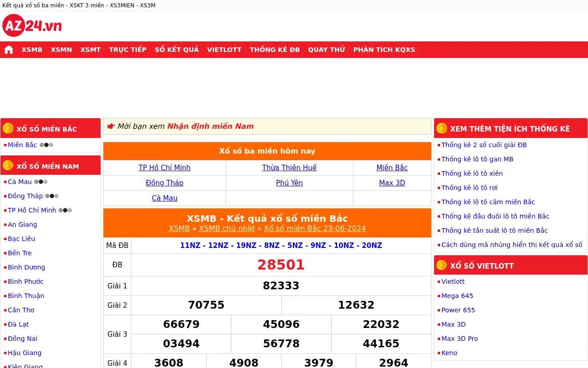Click the Thống kê lô tô rơi link
The height and width of the screenshot is (368, 588).
coord(469,188)
